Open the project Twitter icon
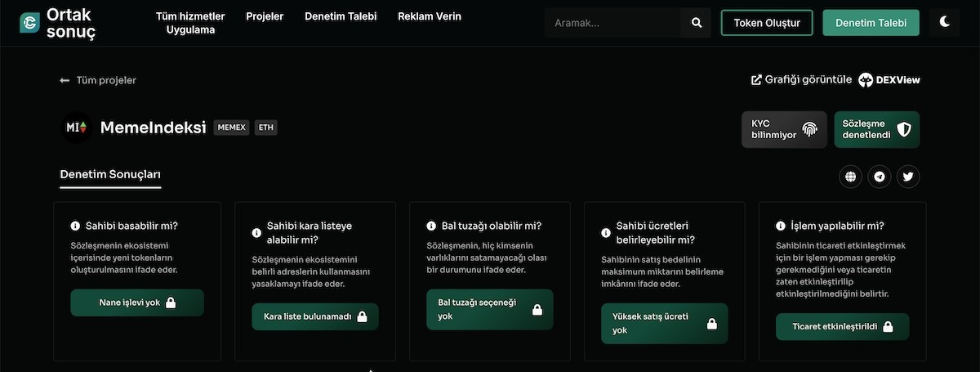This screenshot has height=372, width=980. point(908,176)
